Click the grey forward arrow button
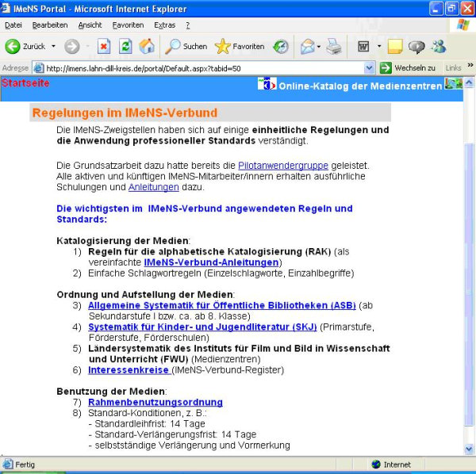 [x=72, y=47]
